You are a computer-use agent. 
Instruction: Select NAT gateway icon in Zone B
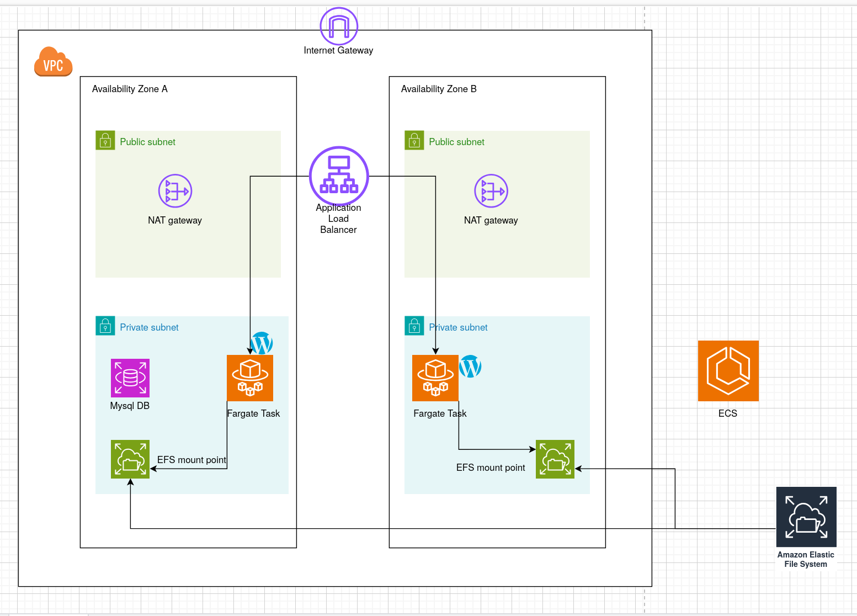(x=491, y=191)
